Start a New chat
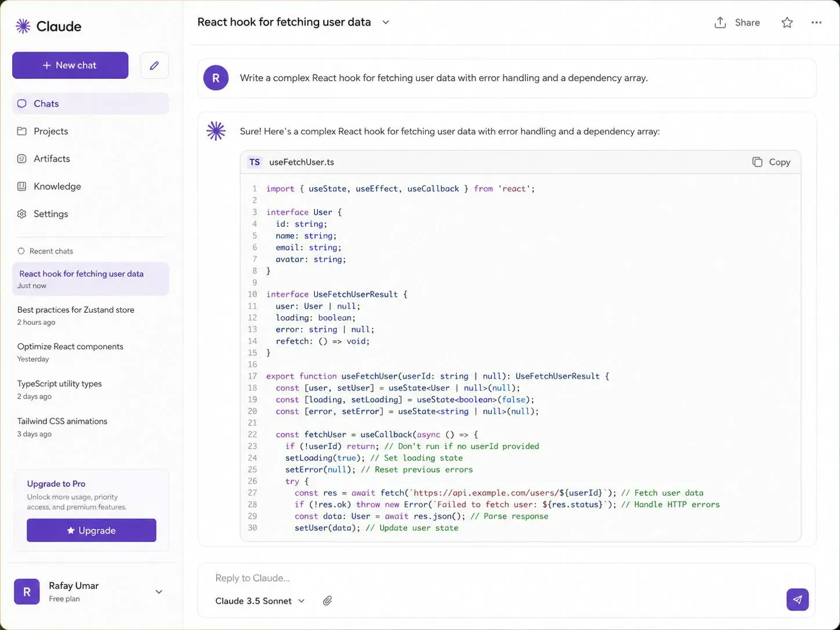This screenshot has height=630, width=840. pyautogui.click(x=70, y=66)
